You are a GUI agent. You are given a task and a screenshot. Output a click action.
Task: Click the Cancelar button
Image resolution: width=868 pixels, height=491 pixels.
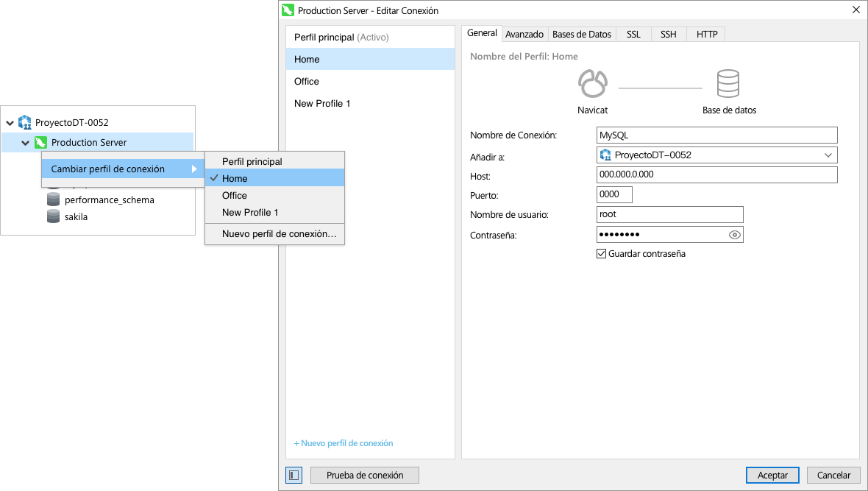(x=833, y=475)
